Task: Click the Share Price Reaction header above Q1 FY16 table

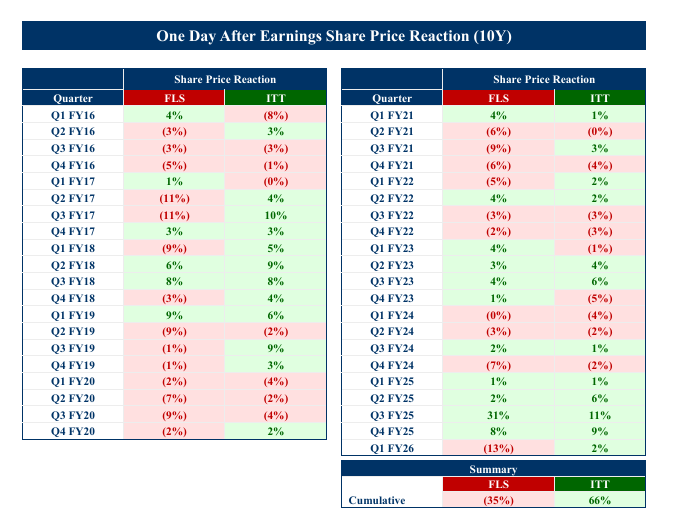Action: point(225,79)
